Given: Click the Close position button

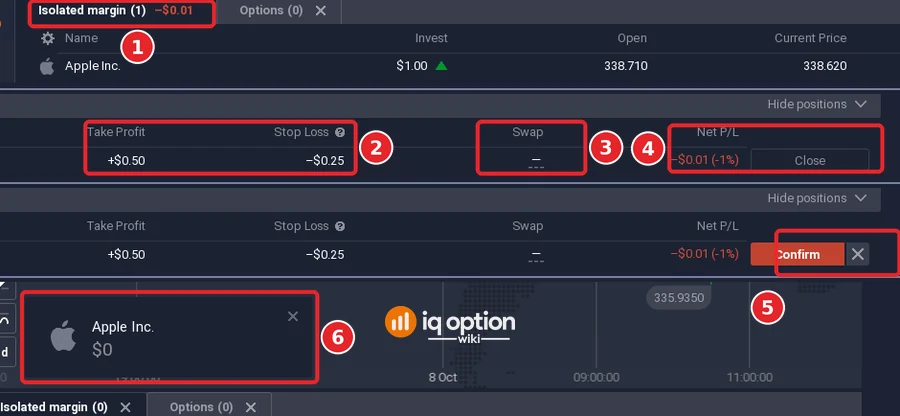Looking at the screenshot, I should pyautogui.click(x=810, y=161).
